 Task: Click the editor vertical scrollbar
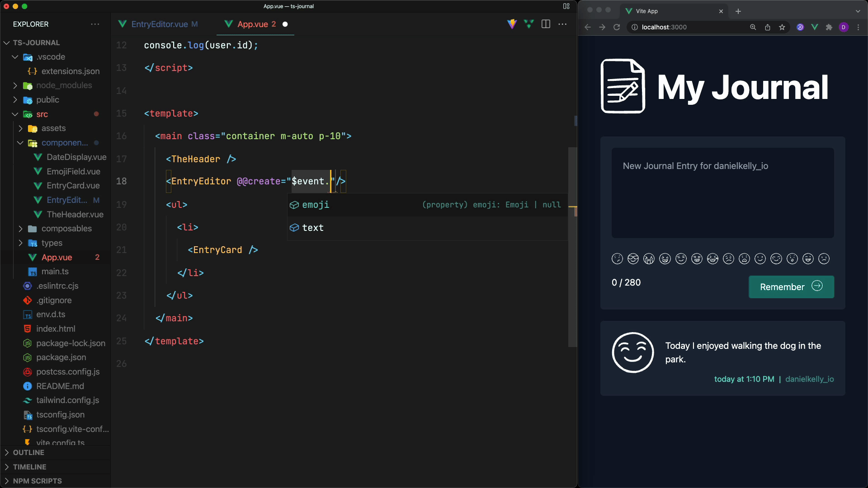[x=572, y=247]
